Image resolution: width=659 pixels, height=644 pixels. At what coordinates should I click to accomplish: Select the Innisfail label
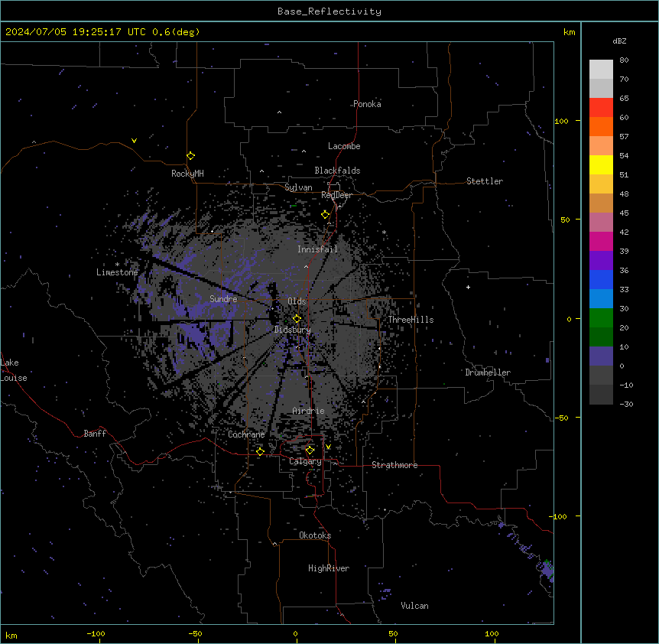(x=317, y=249)
